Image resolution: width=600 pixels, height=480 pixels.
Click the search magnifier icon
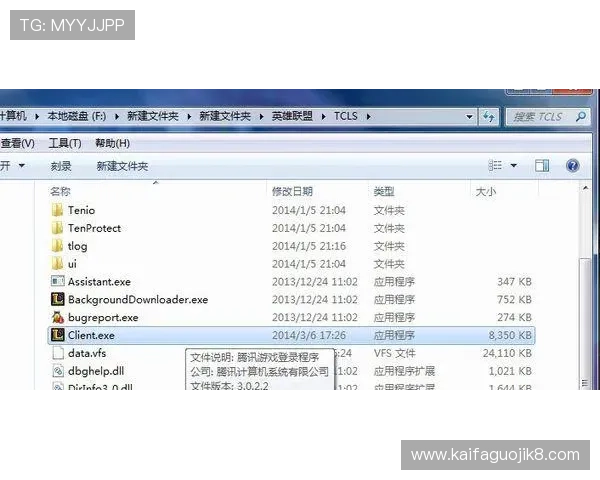580,116
